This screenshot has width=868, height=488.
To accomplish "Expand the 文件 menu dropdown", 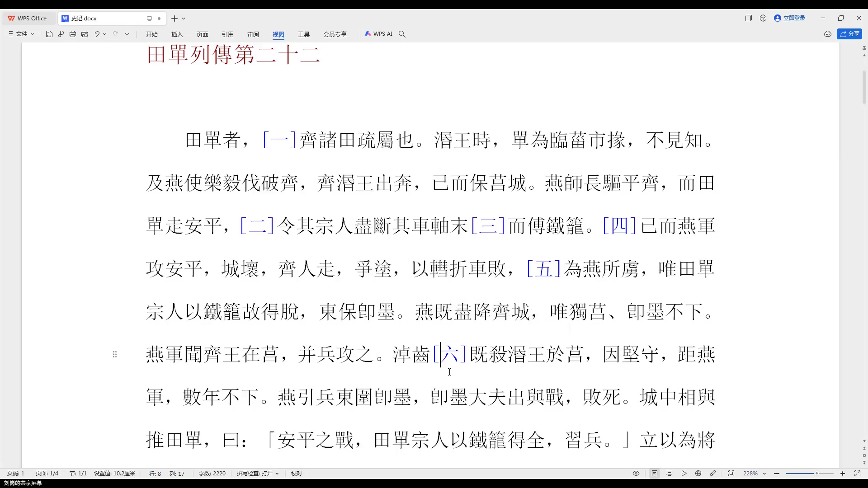I will click(32, 33).
